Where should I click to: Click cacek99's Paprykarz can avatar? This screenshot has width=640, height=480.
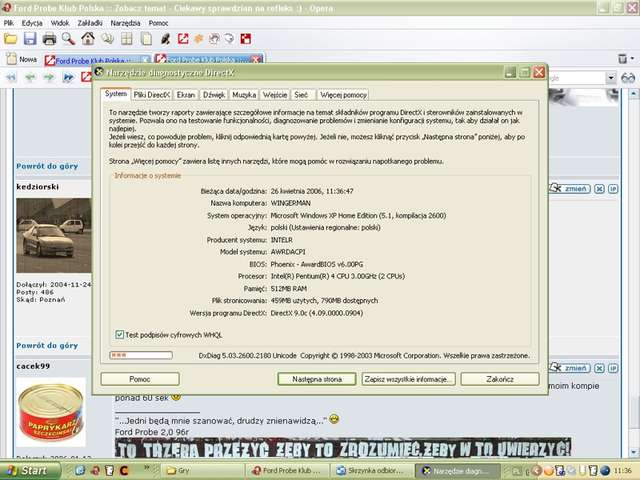(51, 412)
